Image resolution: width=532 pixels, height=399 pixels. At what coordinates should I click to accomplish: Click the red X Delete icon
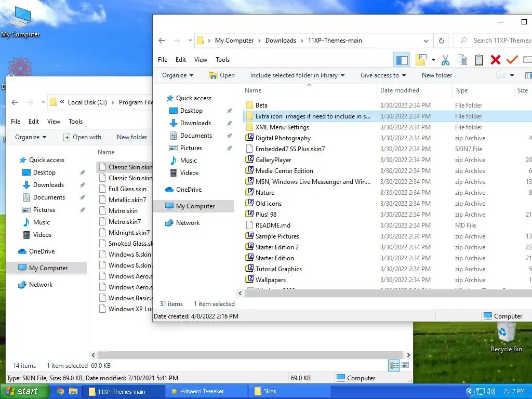(x=495, y=60)
